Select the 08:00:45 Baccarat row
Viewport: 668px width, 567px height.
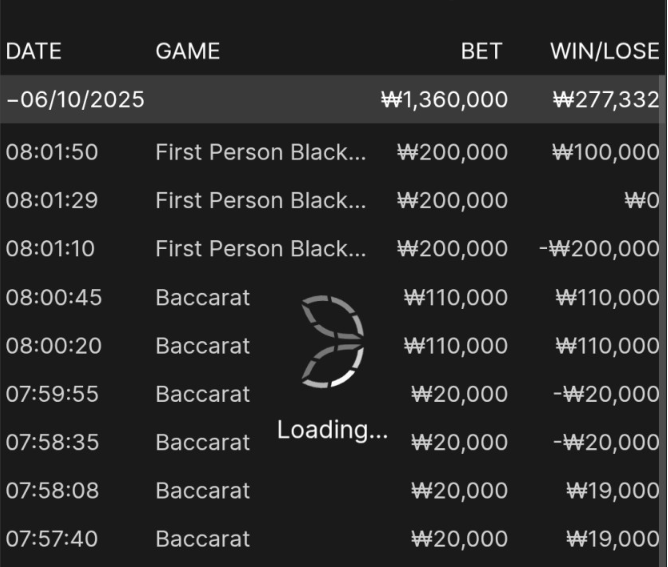coord(203,297)
